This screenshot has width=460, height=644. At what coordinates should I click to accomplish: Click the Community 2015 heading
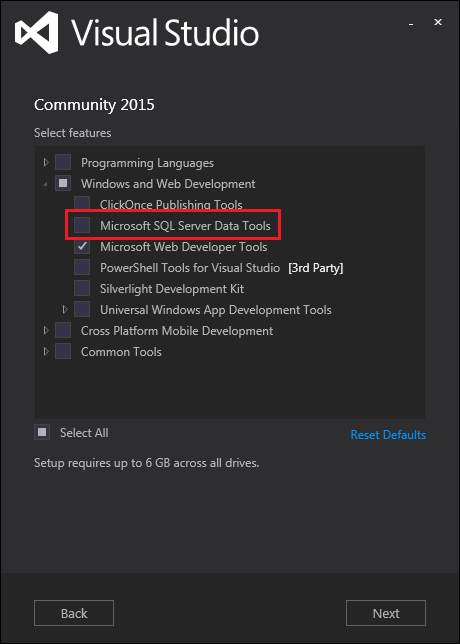click(x=94, y=105)
